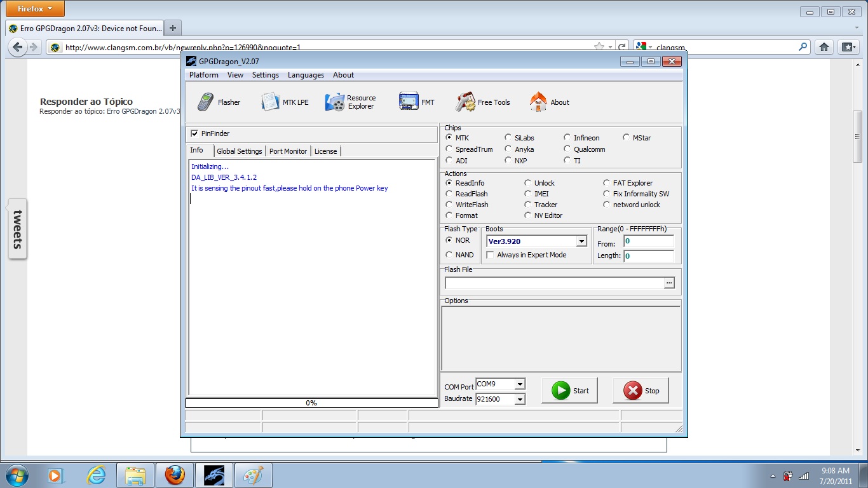Switch to License tab
868x488 pixels.
(x=326, y=151)
